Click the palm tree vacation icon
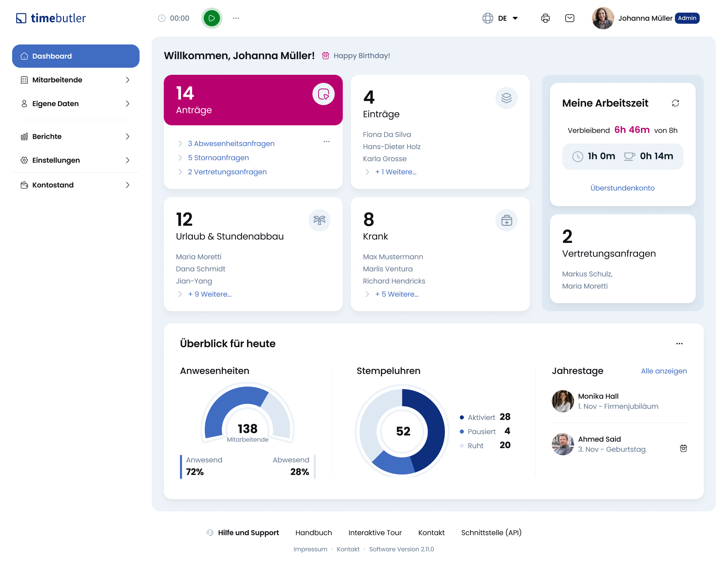 (319, 220)
